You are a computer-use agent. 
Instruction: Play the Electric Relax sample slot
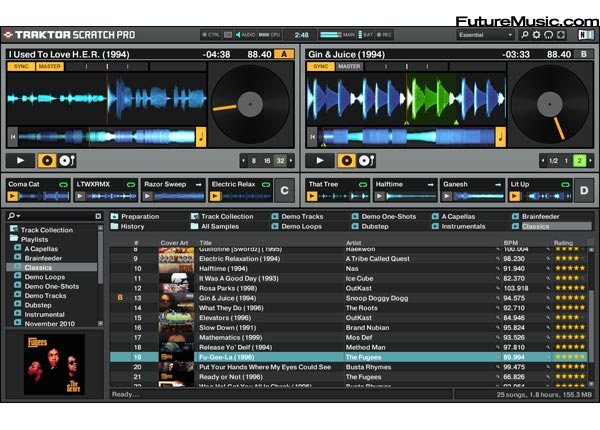(x=215, y=196)
